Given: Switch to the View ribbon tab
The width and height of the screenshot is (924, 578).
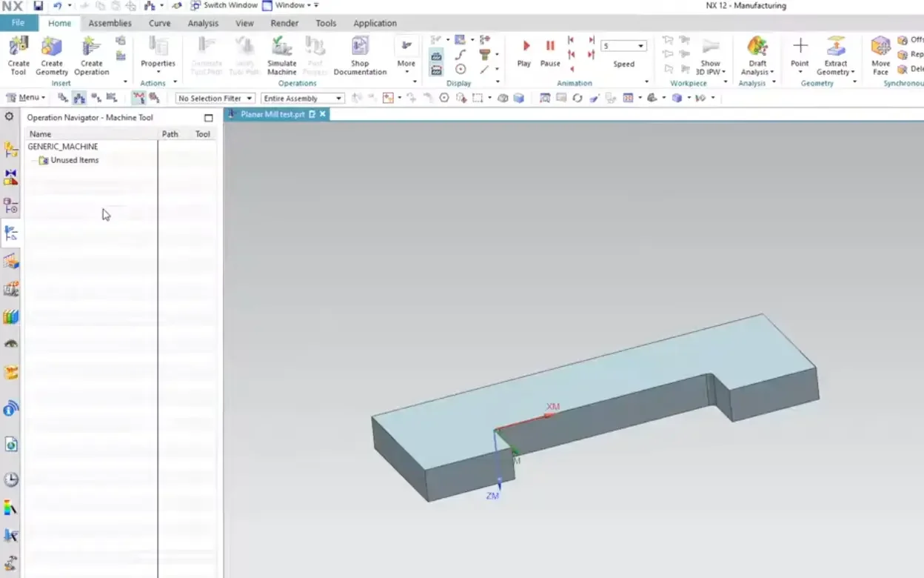Looking at the screenshot, I should (x=244, y=23).
